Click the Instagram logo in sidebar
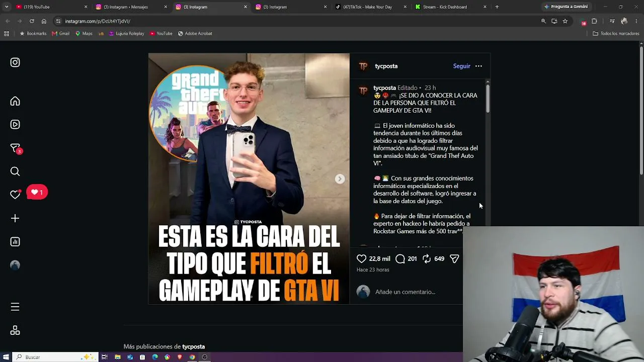Screen dimensions: 644x362 [15, 62]
